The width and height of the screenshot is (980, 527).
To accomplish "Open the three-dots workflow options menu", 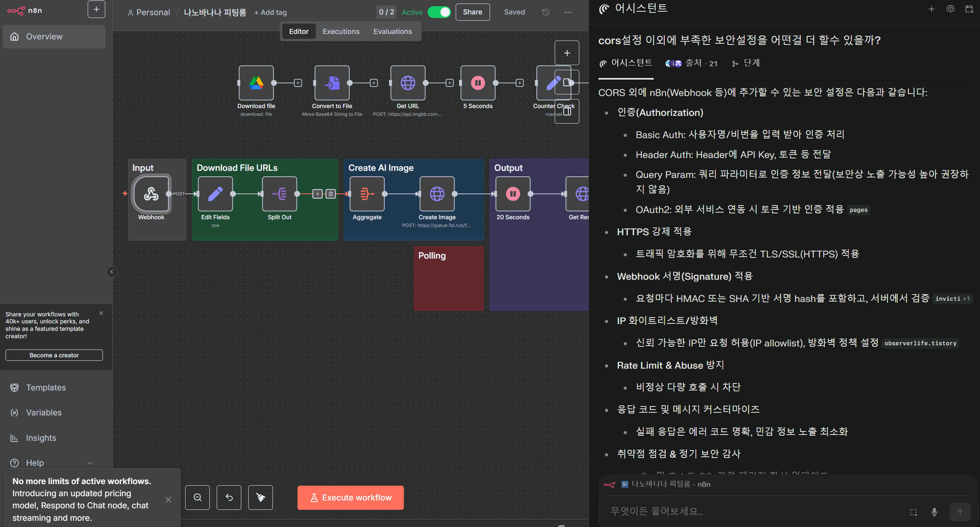I will click(x=568, y=12).
